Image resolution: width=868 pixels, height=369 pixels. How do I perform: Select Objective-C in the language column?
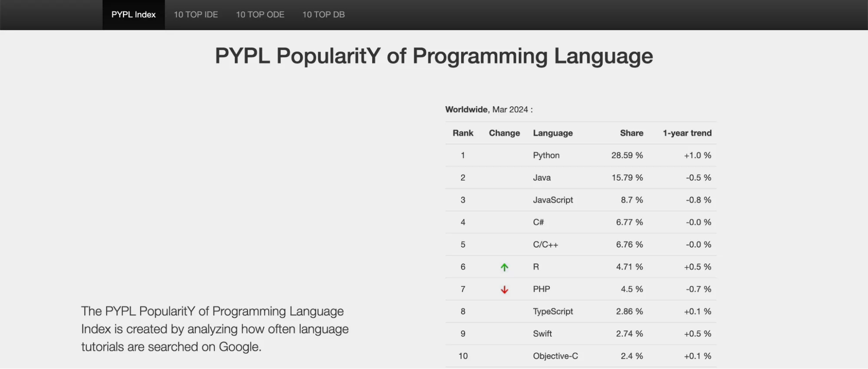555,356
